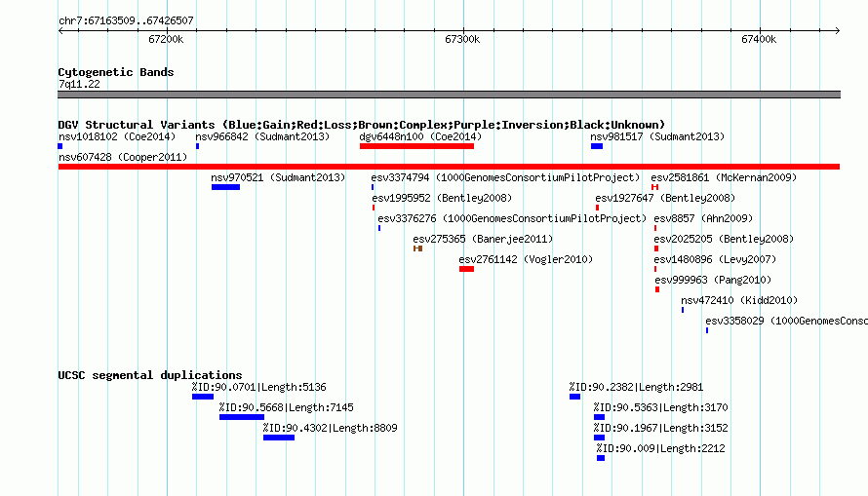Select the esv2581861 (McKernan2009) red glyph
The height and width of the screenshot is (496, 868).
coord(654,187)
